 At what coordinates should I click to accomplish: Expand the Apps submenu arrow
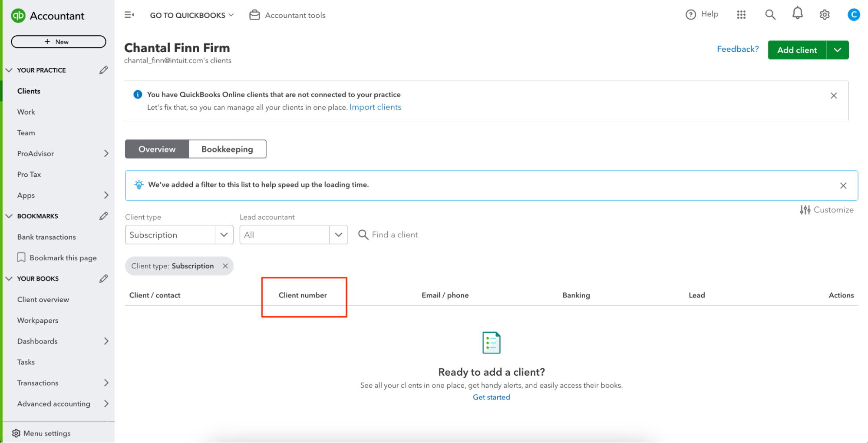click(x=106, y=195)
